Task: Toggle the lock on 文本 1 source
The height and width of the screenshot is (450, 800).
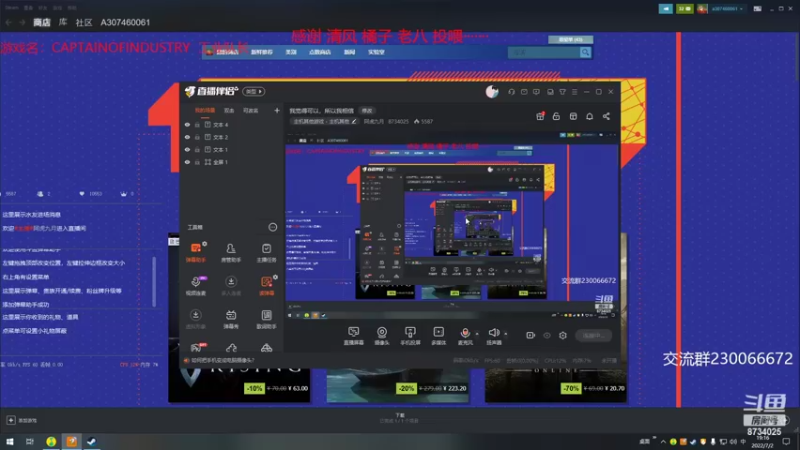Action: pos(197,149)
